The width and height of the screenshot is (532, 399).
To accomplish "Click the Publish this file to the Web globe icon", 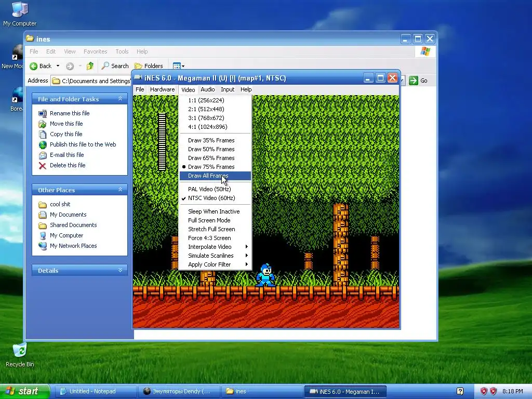I will pos(43,145).
